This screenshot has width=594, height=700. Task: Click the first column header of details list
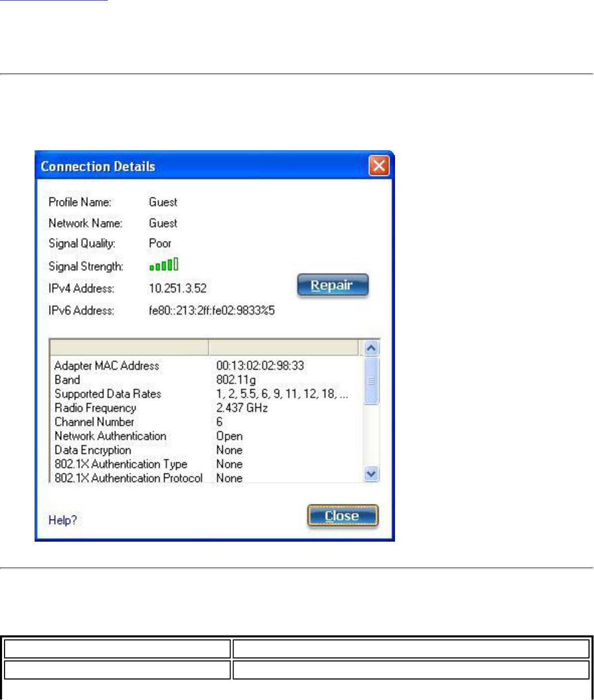tap(129, 347)
